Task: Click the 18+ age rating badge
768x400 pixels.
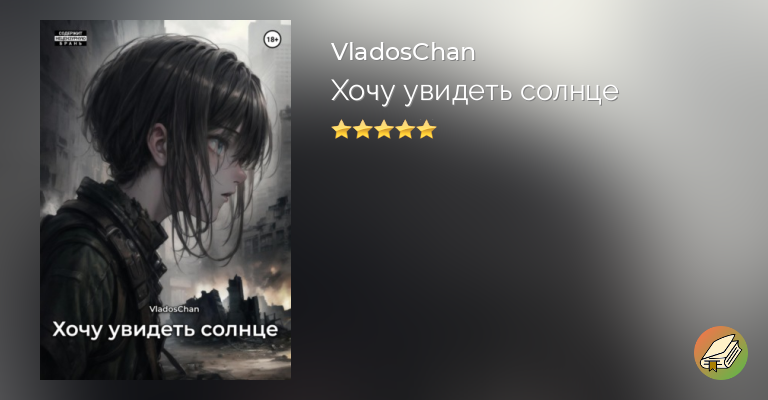Action: (x=272, y=39)
